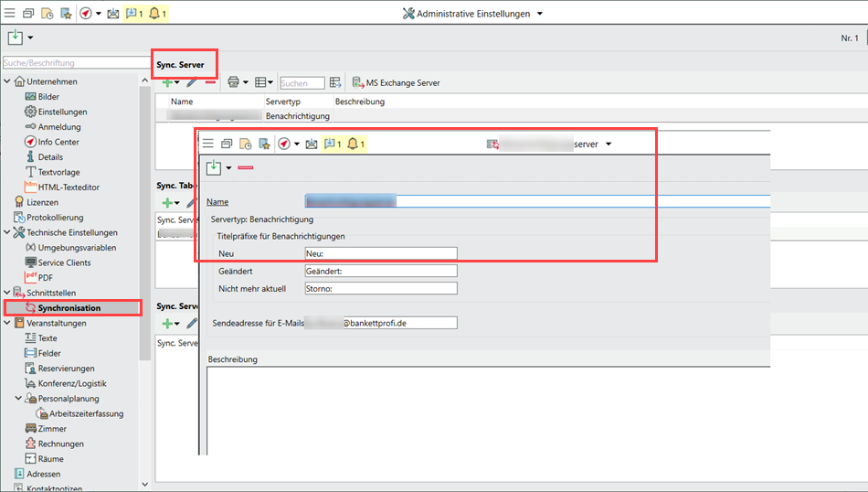Open the green plus add dropdown under Sync. Server
Screen dimensions: 868x492
tap(170, 82)
